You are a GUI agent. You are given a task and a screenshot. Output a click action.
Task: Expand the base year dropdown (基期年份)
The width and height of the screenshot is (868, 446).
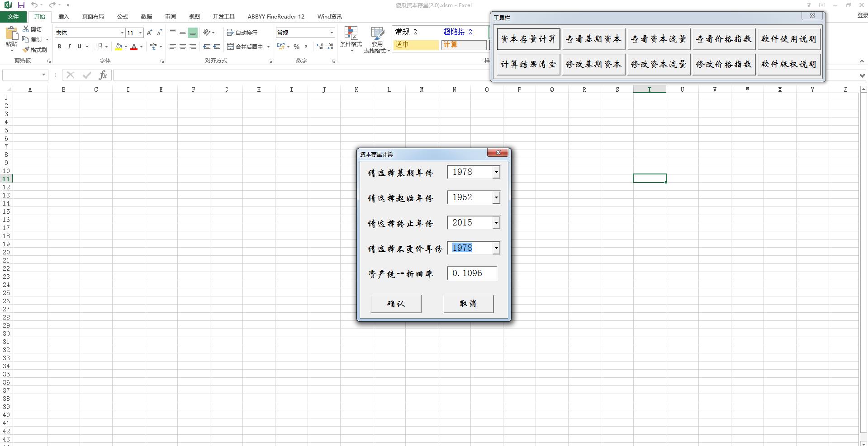496,172
